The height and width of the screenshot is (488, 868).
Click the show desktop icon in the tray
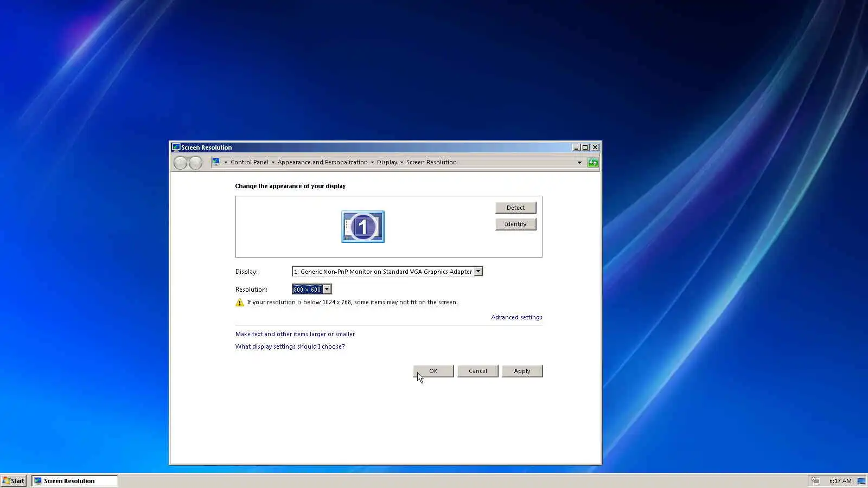coord(861,481)
